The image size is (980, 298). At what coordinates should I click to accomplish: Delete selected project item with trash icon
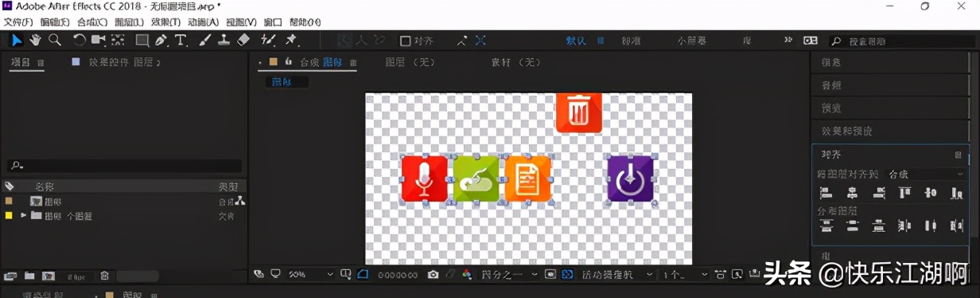[x=104, y=276]
